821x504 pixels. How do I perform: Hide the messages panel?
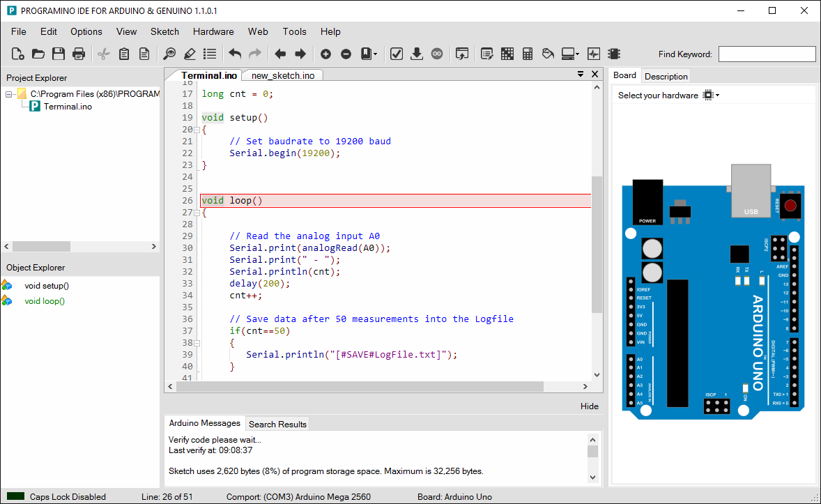point(589,406)
